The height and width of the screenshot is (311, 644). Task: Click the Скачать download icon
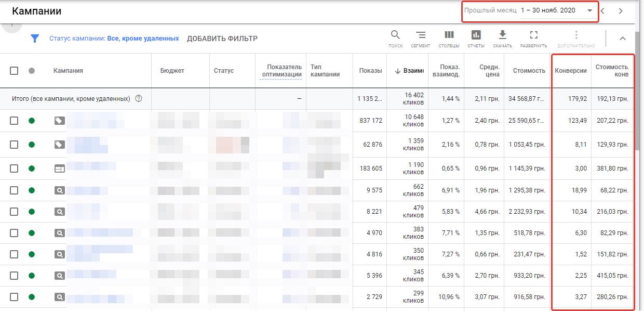pyautogui.click(x=502, y=35)
